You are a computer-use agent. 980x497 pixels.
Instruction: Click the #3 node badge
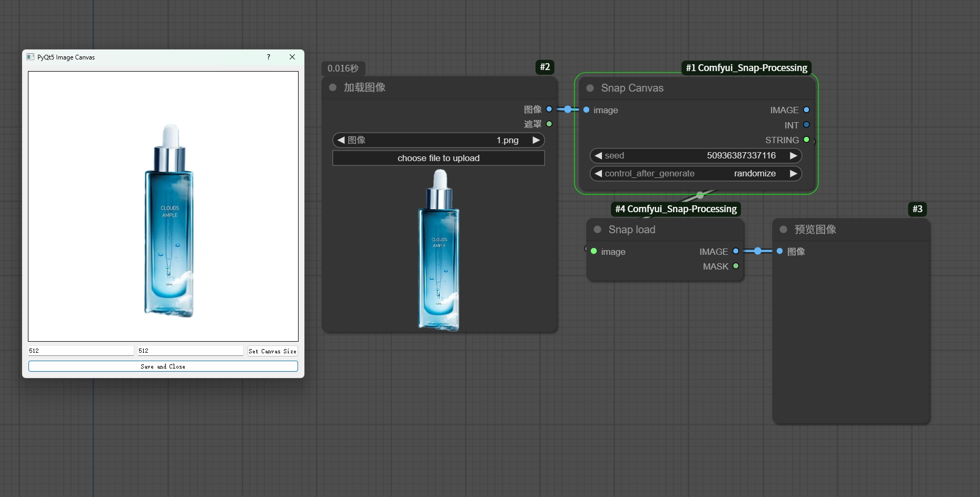(x=917, y=209)
